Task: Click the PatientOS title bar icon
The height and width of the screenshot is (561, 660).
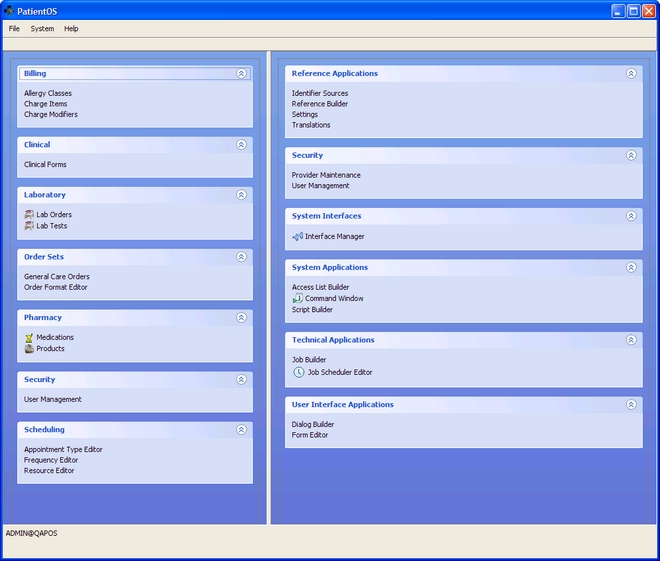Action: [9, 11]
